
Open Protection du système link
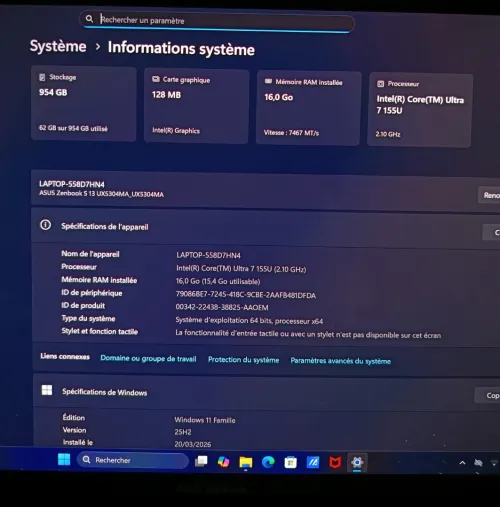click(x=243, y=360)
